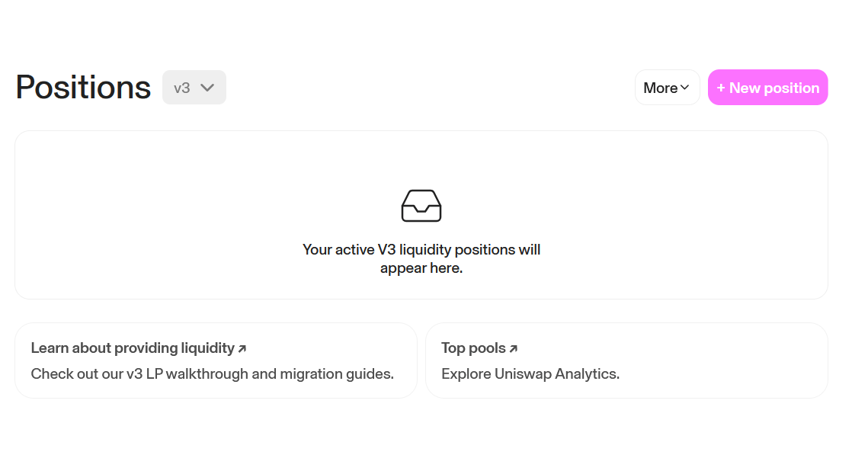
Task: Click the active V3 liquidity positions message
Action: click(421, 259)
